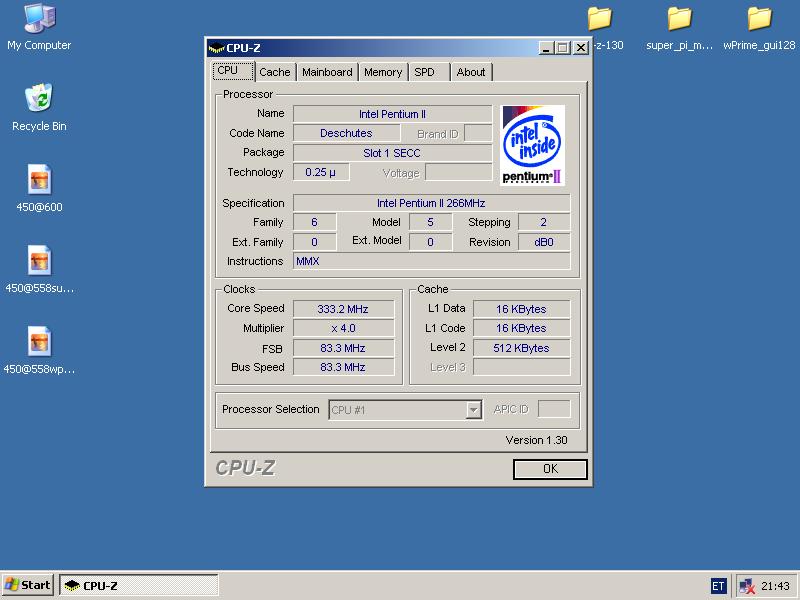Click the Level 2 value '512 KBytes'

pyautogui.click(x=521, y=348)
